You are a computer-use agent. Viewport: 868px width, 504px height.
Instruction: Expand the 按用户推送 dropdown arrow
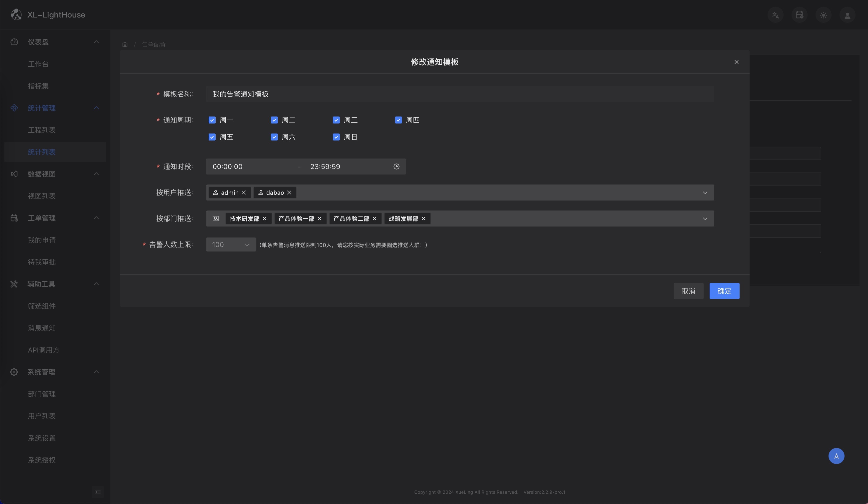[x=705, y=193]
